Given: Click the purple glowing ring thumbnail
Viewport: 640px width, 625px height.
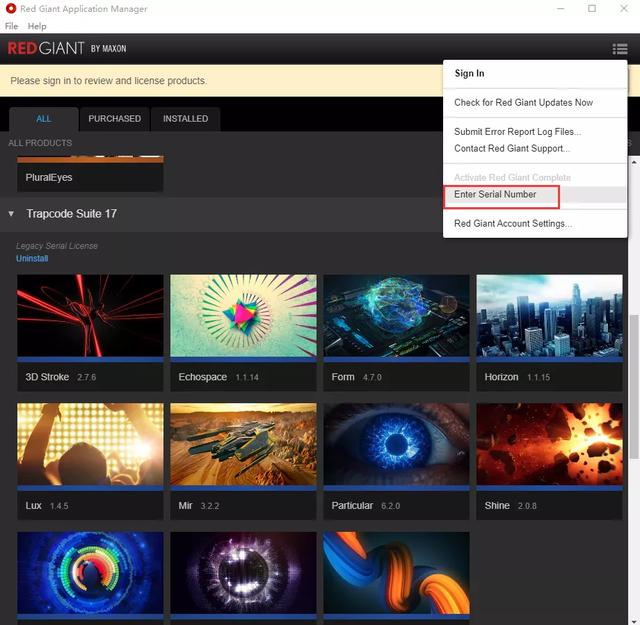Looking at the screenshot, I should 243,573.
